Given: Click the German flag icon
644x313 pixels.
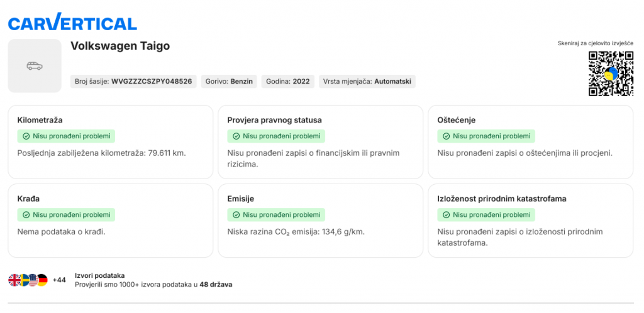Looking at the screenshot, I should 42,280.
